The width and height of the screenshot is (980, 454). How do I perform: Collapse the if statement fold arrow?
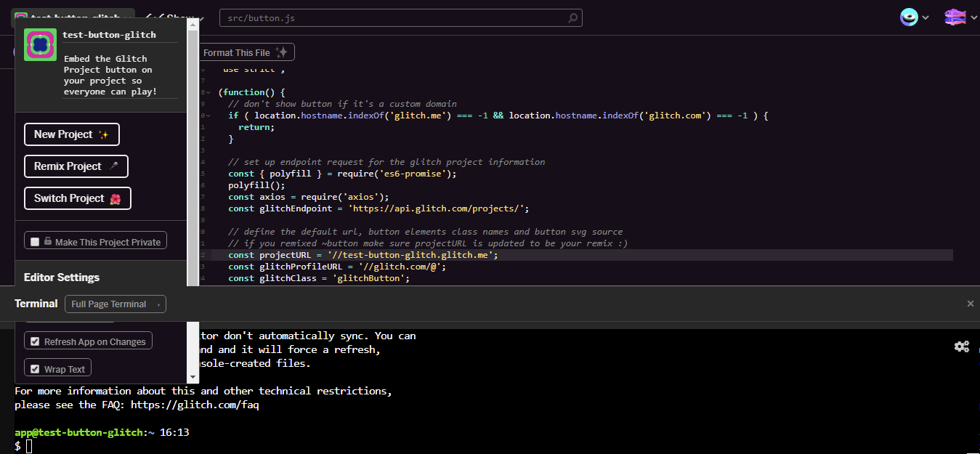point(208,115)
